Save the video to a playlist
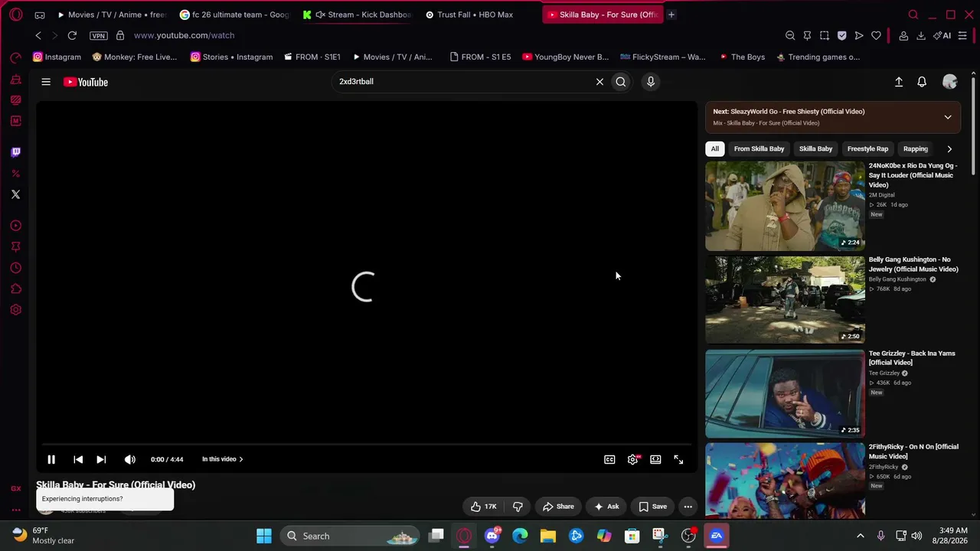980x551 pixels. (x=653, y=507)
